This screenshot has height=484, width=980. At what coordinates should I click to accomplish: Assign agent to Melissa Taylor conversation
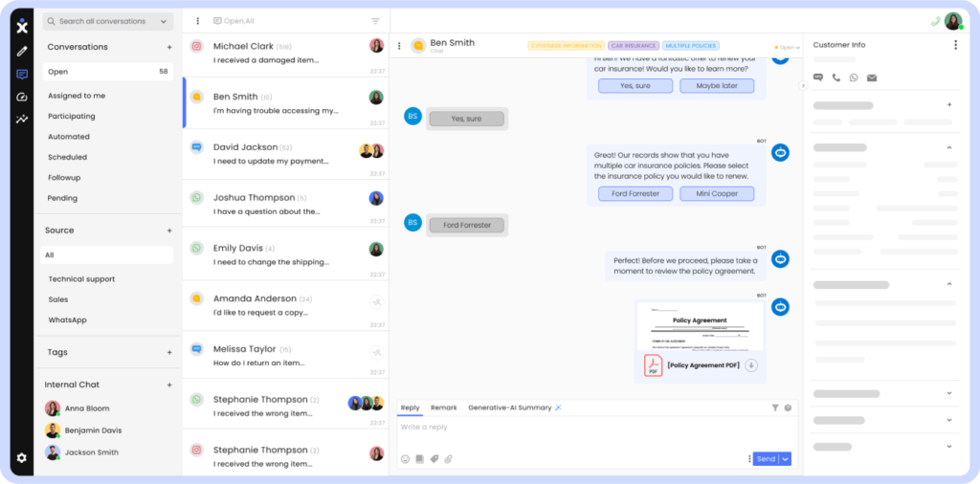[x=376, y=353]
